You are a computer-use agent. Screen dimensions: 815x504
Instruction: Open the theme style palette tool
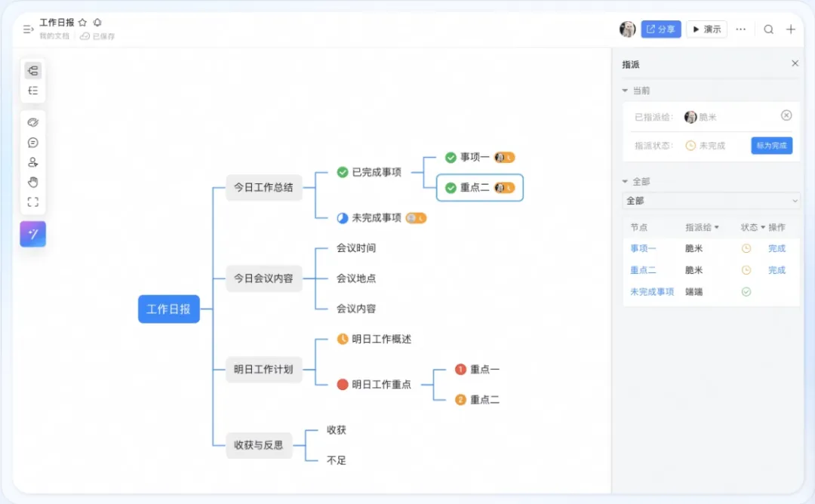[x=32, y=123]
